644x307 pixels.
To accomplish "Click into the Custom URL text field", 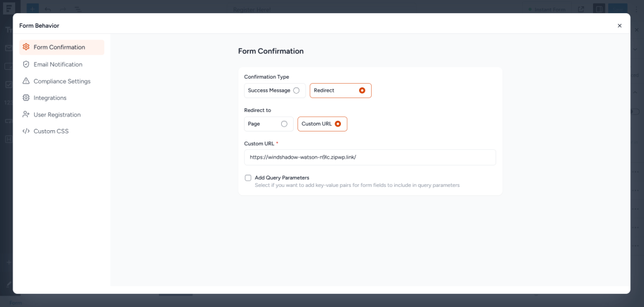I will pos(370,157).
